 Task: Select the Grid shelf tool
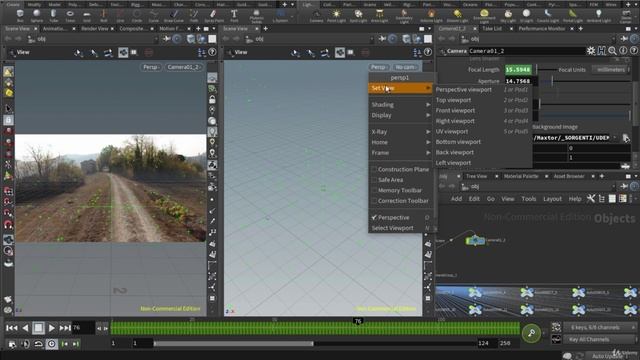click(x=87, y=16)
